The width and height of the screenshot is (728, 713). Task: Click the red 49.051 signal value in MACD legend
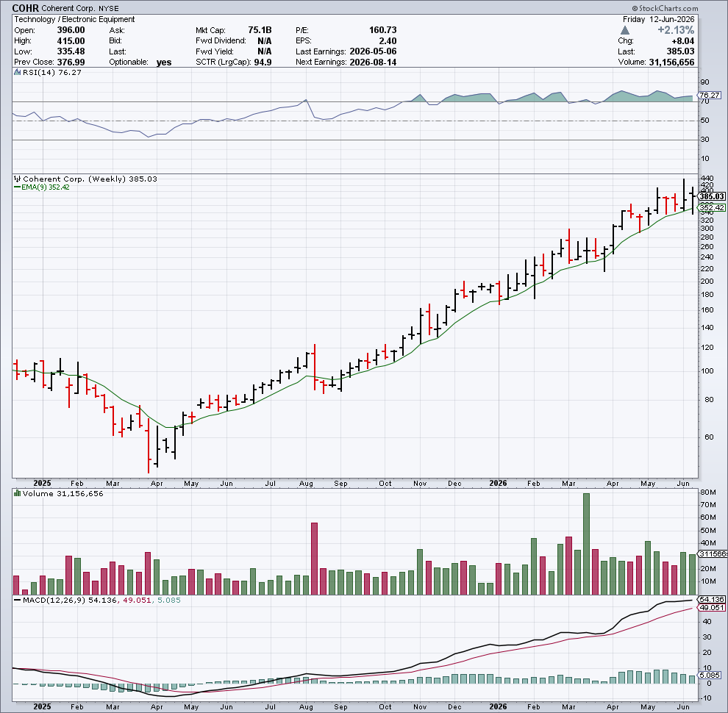pyautogui.click(x=135, y=601)
